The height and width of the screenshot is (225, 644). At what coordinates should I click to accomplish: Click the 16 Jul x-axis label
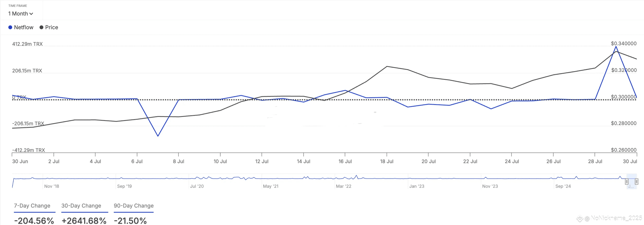point(345,162)
